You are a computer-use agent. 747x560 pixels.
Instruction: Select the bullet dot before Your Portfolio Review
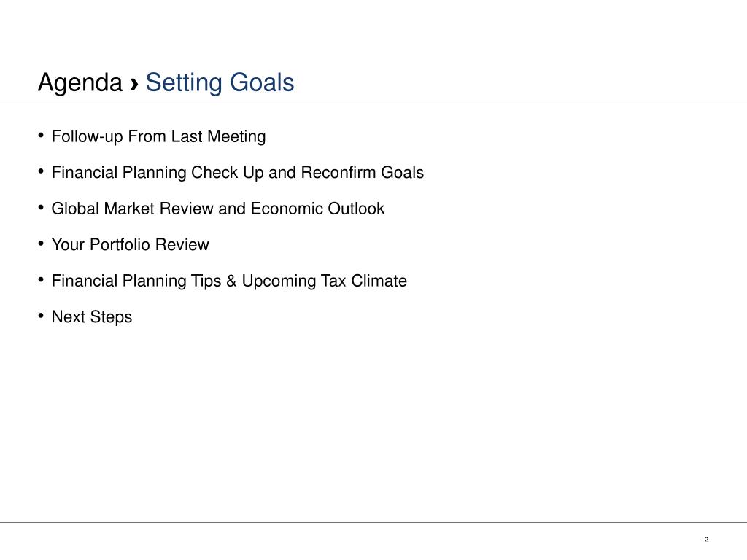[41, 244]
